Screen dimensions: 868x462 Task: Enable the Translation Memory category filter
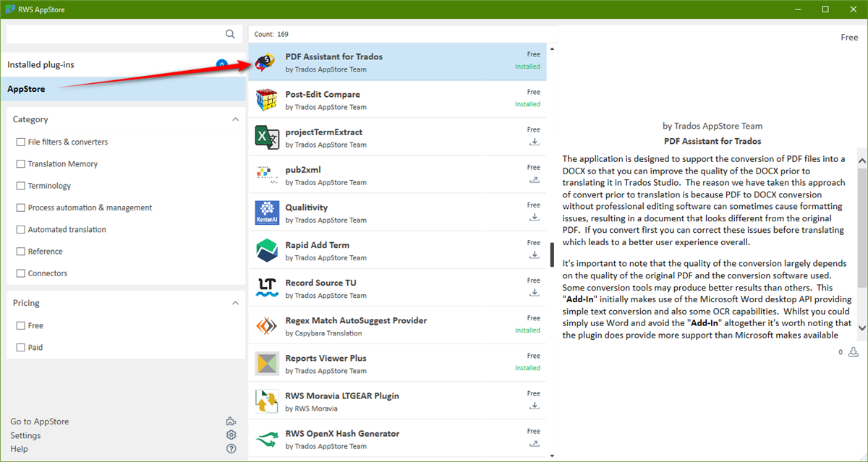click(x=20, y=163)
